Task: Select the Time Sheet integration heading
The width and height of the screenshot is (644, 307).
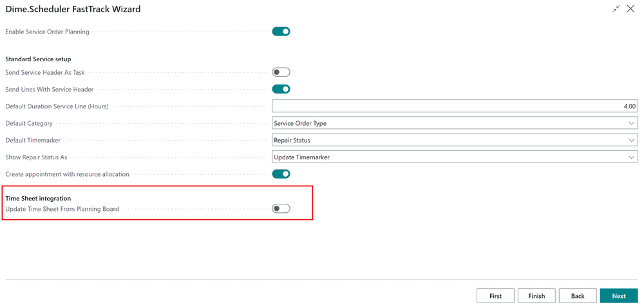Action: pyautogui.click(x=38, y=199)
